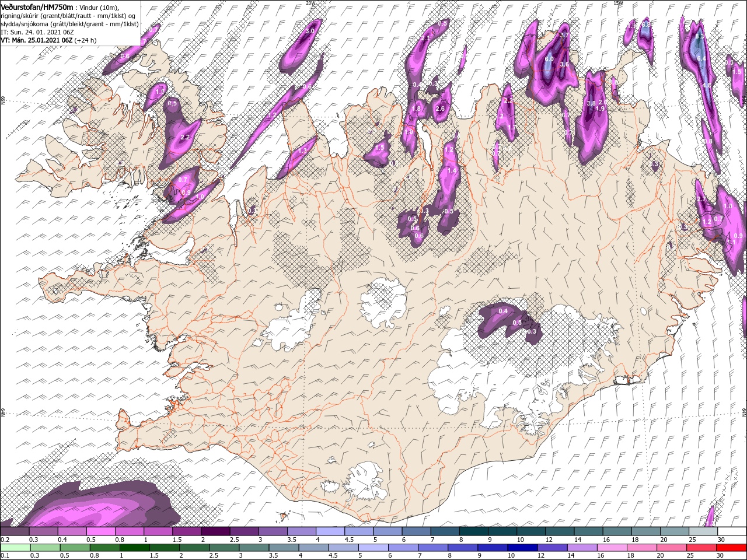Click the 3.8 precipitation value on map
The height and width of the screenshot is (560, 747).
tap(591, 103)
